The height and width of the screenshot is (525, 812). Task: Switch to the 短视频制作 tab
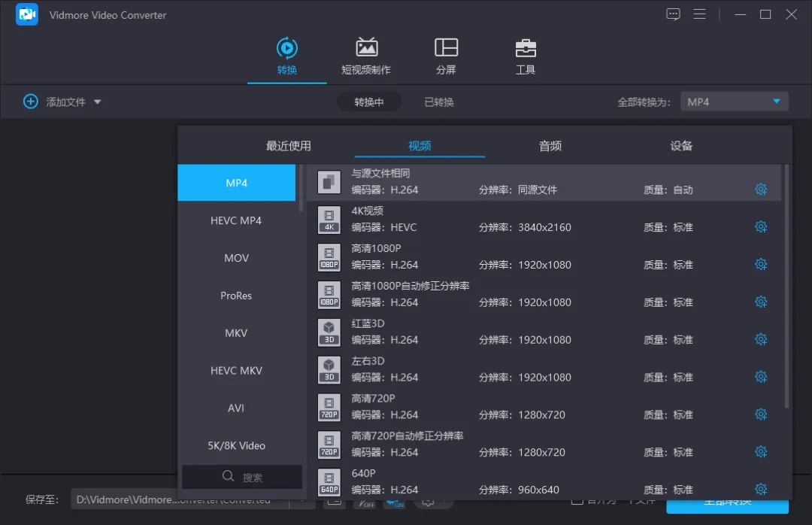click(366, 56)
